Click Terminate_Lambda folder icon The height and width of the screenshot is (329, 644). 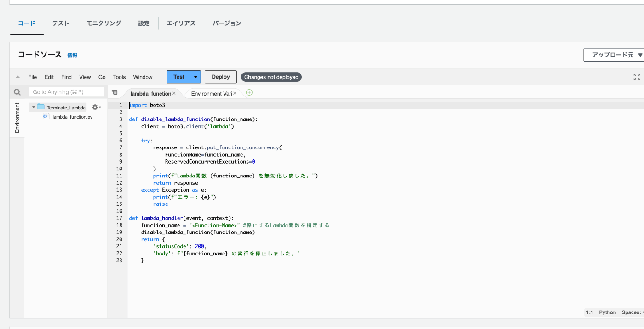[x=40, y=107]
